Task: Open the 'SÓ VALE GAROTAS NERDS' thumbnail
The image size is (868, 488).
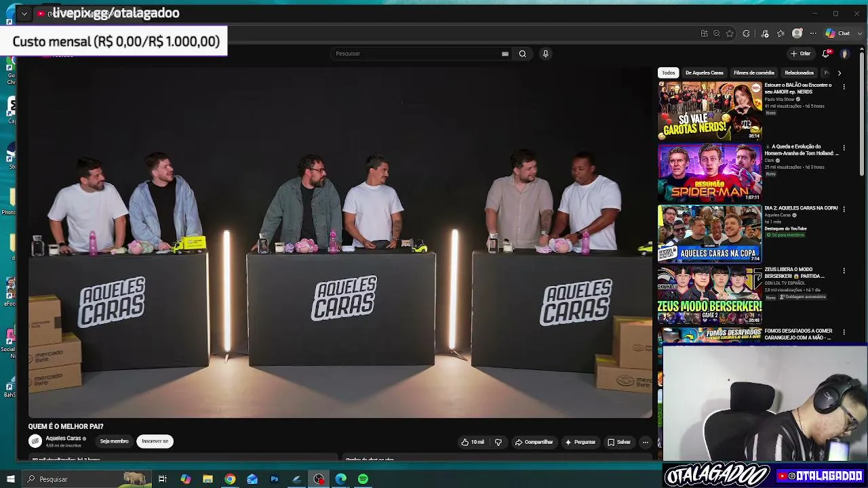Action: (710, 111)
